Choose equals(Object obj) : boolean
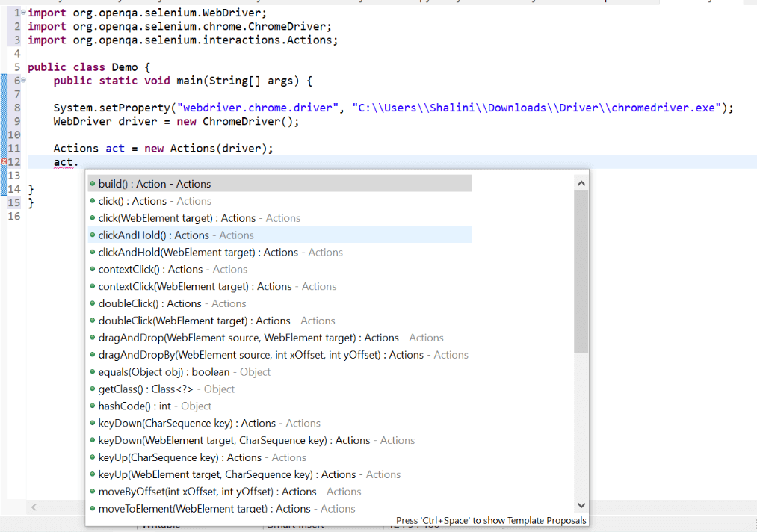Image resolution: width=757 pixels, height=532 pixels. click(280, 371)
